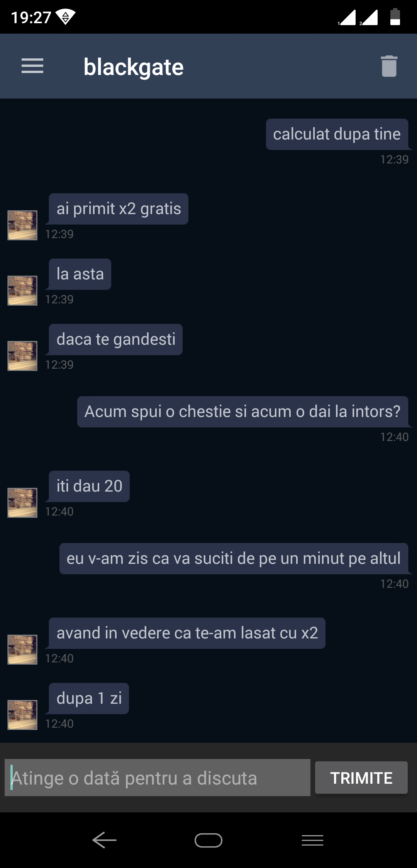Select the 'eu v-am zis ca va suciti' message
The width and height of the screenshot is (417, 868).
click(x=234, y=558)
